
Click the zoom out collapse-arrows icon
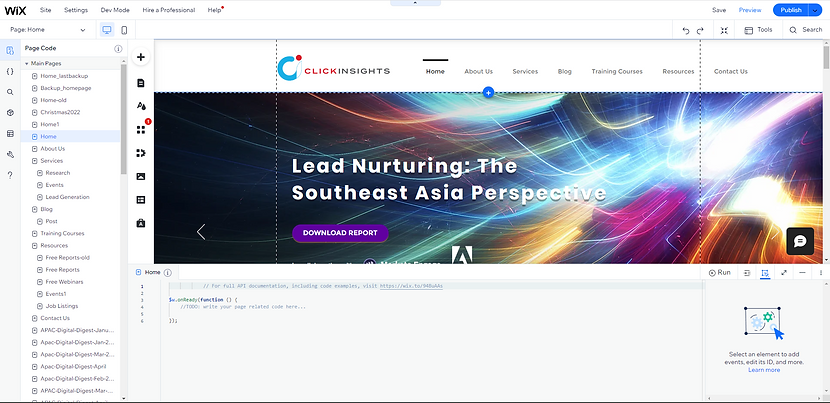tap(724, 31)
